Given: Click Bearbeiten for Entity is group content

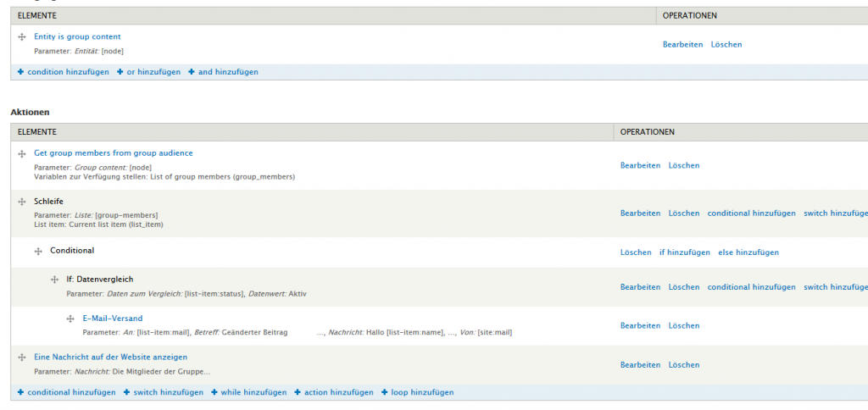Looking at the screenshot, I should [682, 44].
